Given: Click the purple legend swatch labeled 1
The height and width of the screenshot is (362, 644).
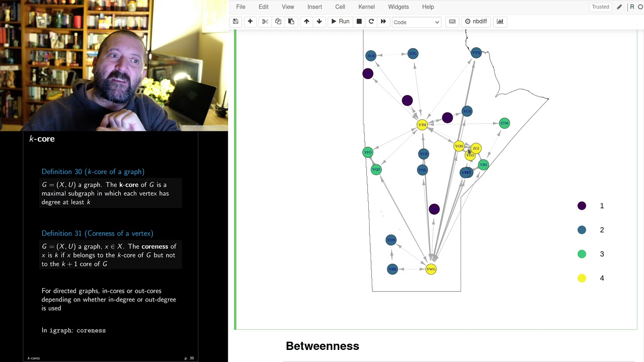Looking at the screenshot, I should [582, 206].
